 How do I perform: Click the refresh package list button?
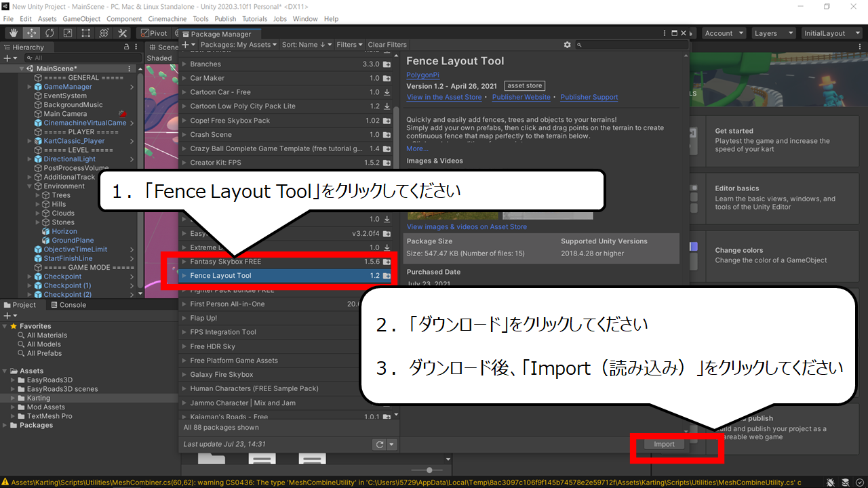[380, 445]
